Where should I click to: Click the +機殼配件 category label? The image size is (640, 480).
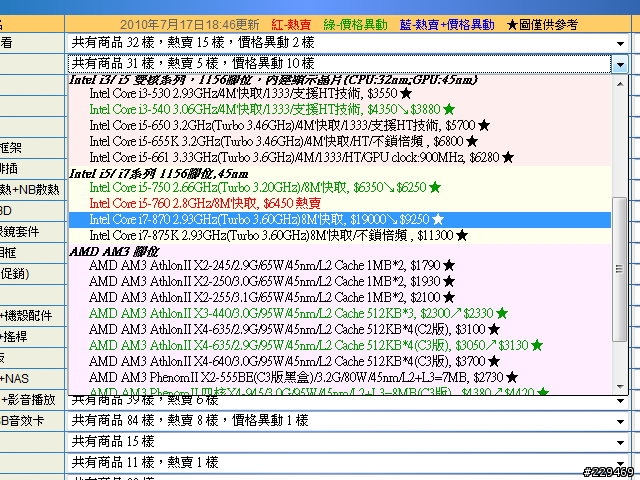[x=26, y=316]
